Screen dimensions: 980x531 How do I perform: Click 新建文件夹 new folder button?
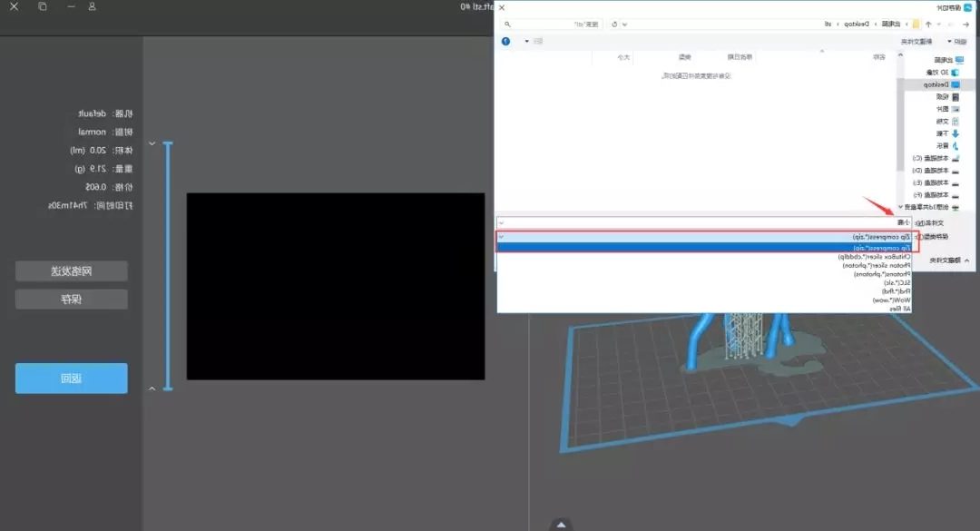(x=916, y=41)
